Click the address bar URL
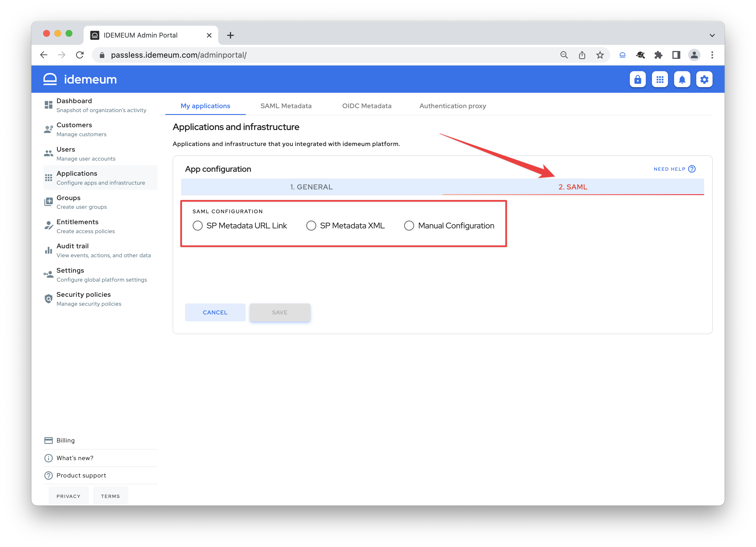Image resolution: width=756 pixels, height=547 pixels. click(179, 55)
